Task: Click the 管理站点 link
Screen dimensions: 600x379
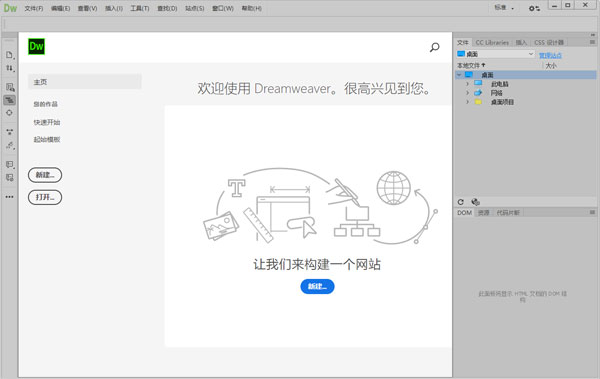Action: (x=550, y=55)
